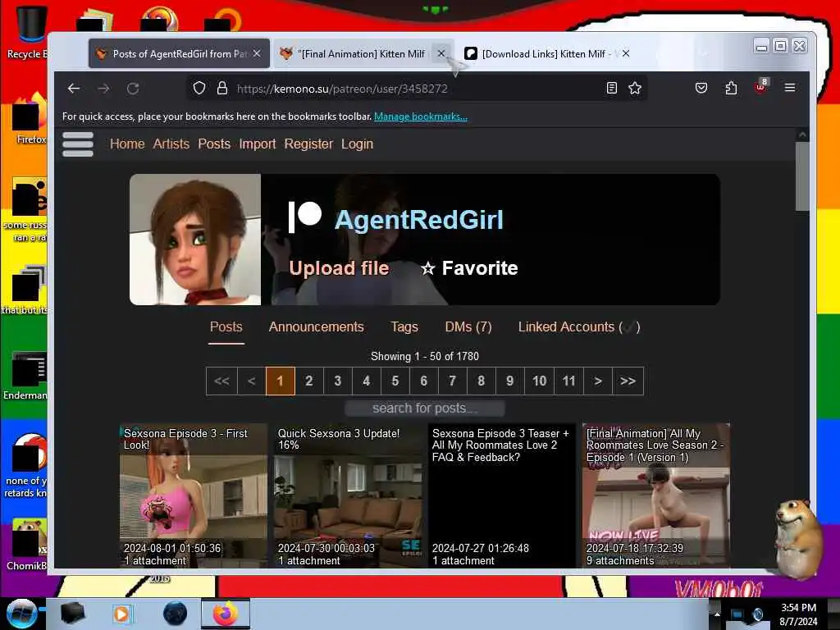Go to next page with > button
Screen dimensions: 840x630
[598, 381]
